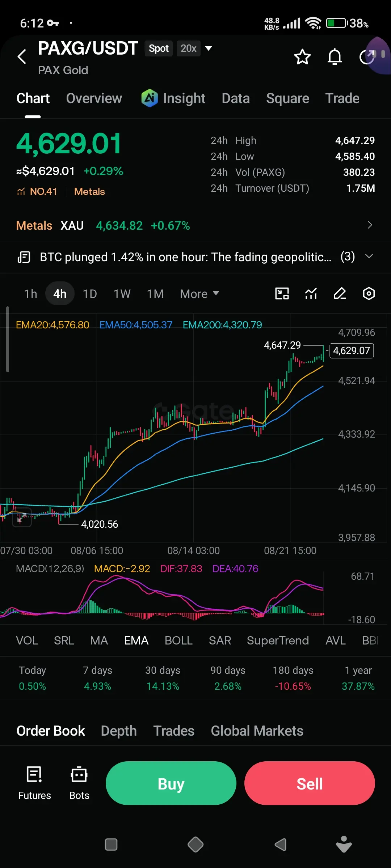
Task: Switch to the Insight tab
Action: pyautogui.click(x=184, y=98)
